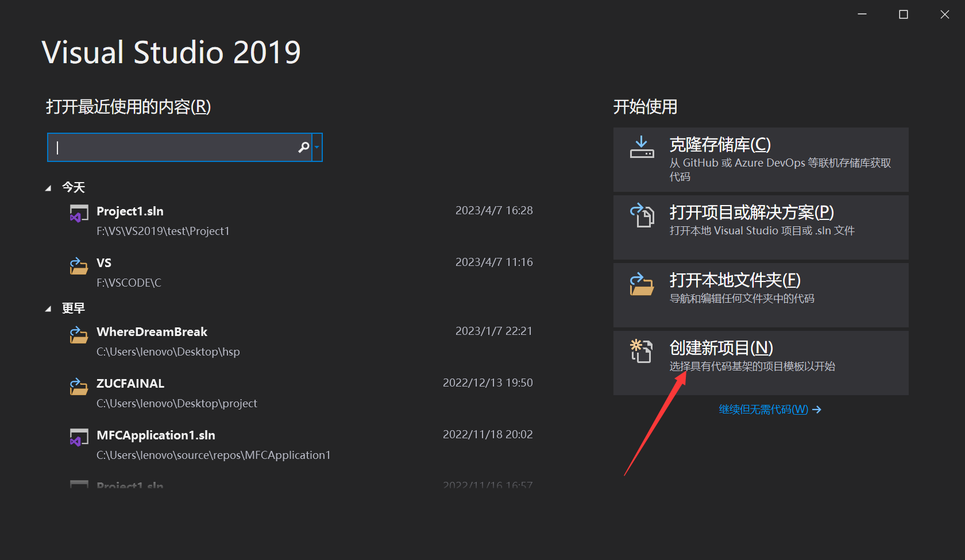Click the 打开最近使用的内容(R) heading
Screen dimensions: 965x560
click(x=129, y=107)
